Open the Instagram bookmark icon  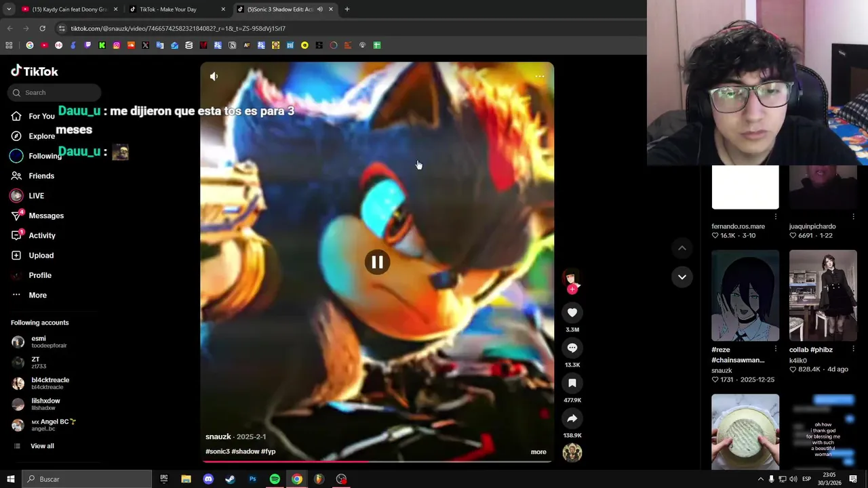click(117, 45)
